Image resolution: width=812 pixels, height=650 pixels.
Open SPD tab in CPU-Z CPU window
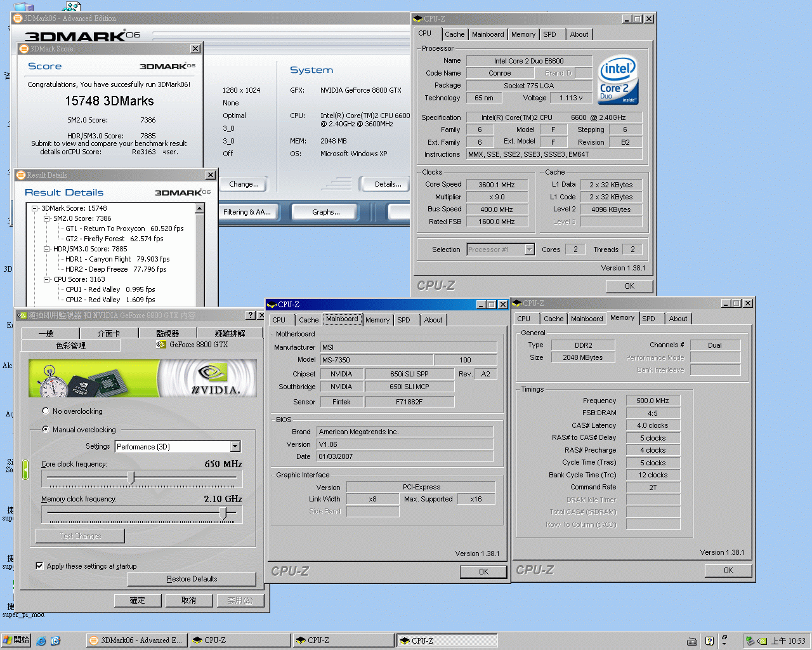pyautogui.click(x=549, y=35)
